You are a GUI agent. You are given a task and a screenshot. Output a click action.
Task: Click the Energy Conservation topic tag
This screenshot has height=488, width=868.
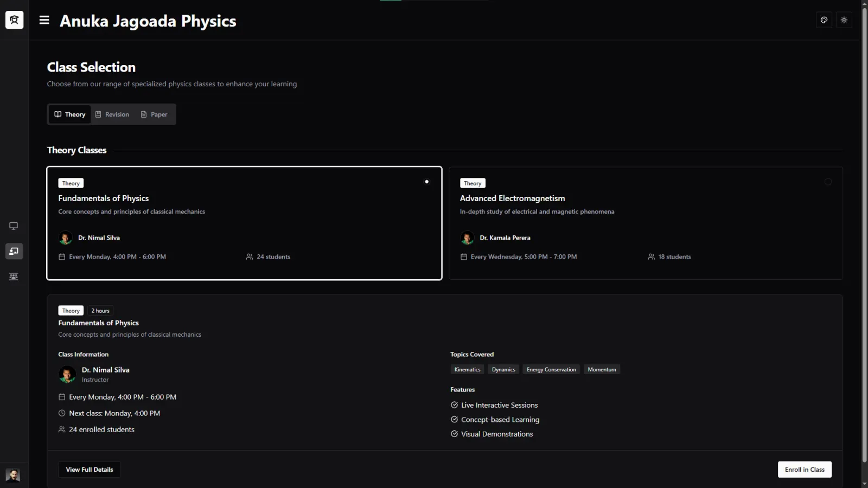(x=551, y=370)
